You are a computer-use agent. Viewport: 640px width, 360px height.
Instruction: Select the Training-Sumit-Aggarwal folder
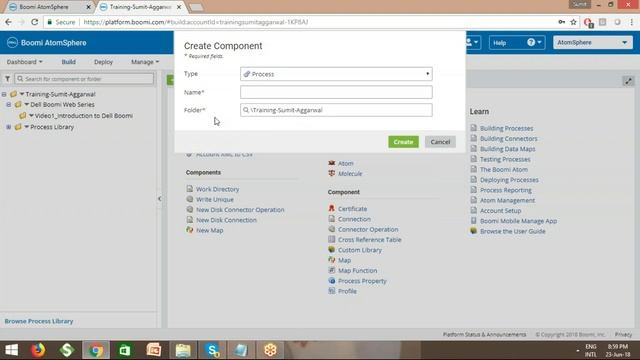[60, 94]
